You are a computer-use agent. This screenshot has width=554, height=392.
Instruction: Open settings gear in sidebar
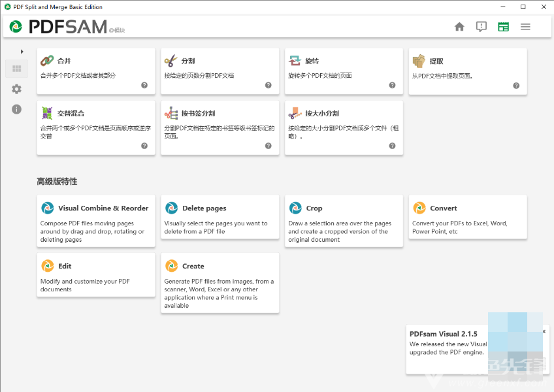coord(16,89)
